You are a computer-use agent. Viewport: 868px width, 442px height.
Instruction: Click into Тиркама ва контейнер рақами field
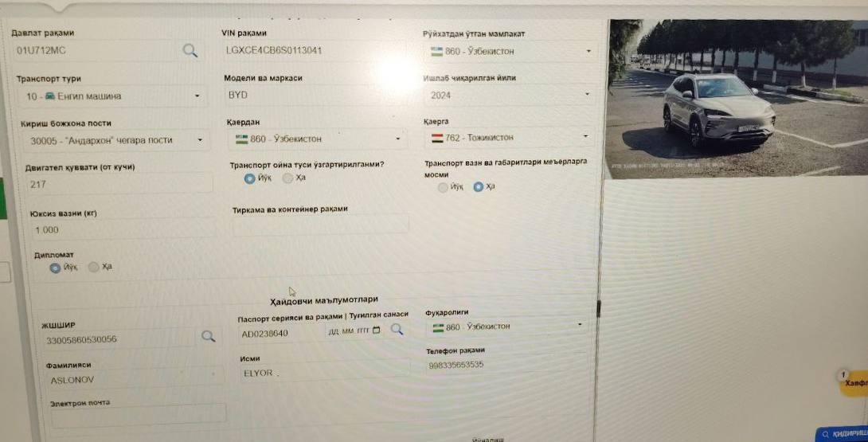[x=320, y=225]
